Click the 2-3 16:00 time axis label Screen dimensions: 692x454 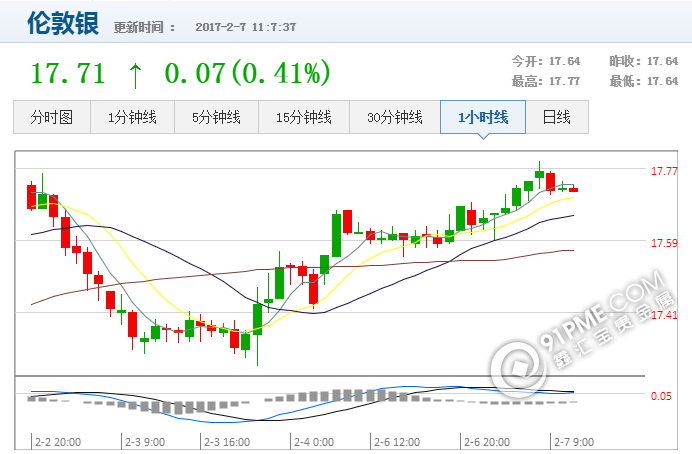227,442
